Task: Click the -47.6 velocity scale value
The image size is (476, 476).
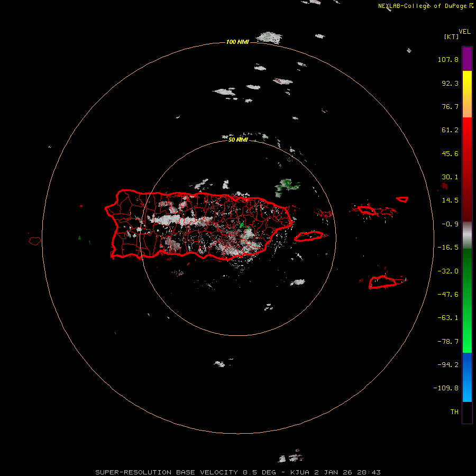Action: (448, 295)
